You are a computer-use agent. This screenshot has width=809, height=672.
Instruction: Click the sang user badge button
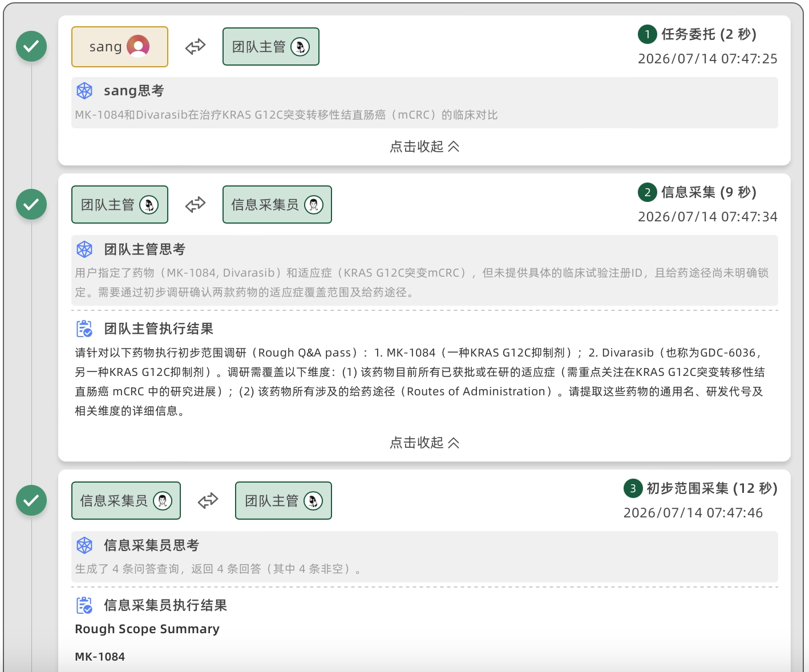tap(120, 47)
